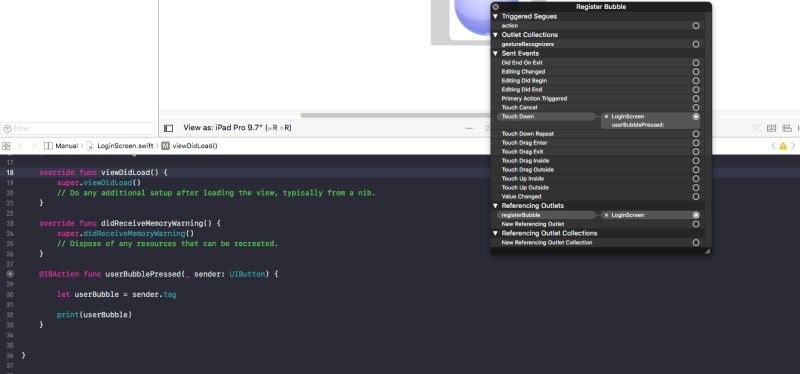Click the Filter field in navigator

pos(78,129)
